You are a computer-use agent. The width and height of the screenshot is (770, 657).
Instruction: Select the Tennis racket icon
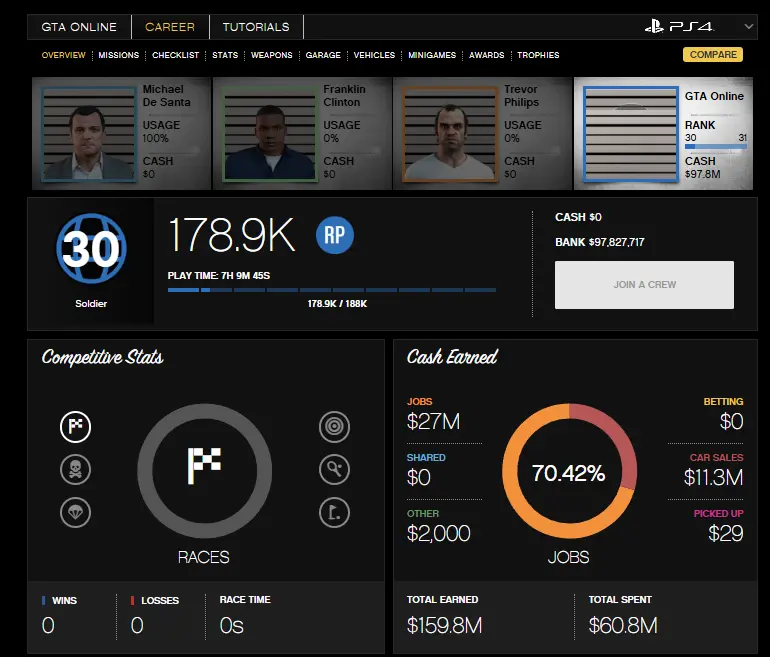pos(334,469)
